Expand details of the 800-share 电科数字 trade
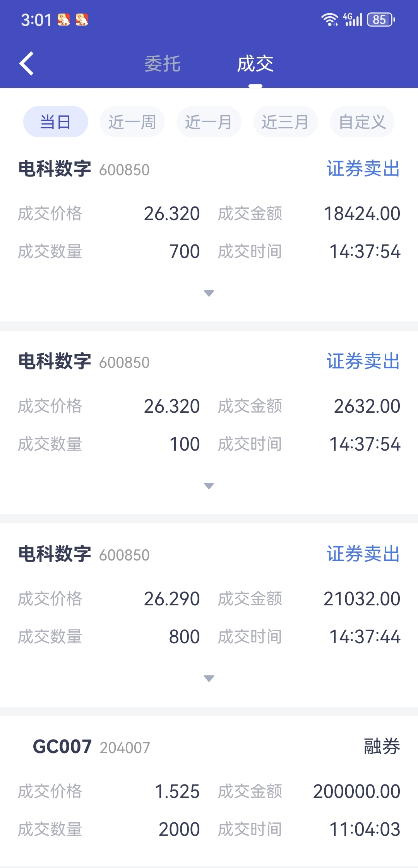 click(209, 678)
